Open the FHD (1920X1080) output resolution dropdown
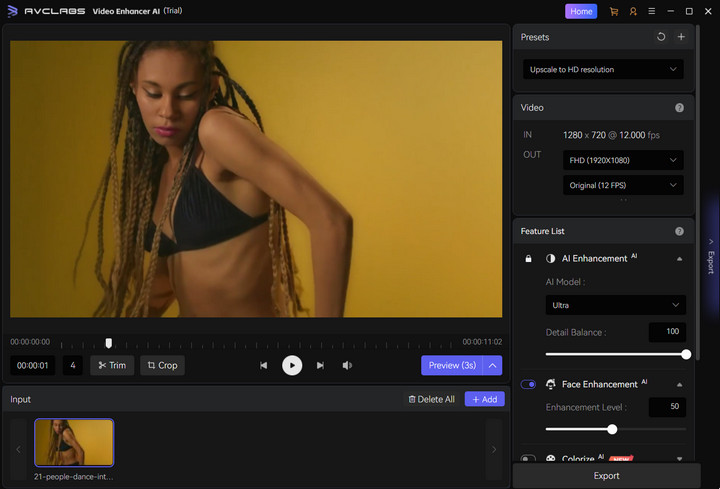Screen dimensions: 720x489 pos(623,160)
